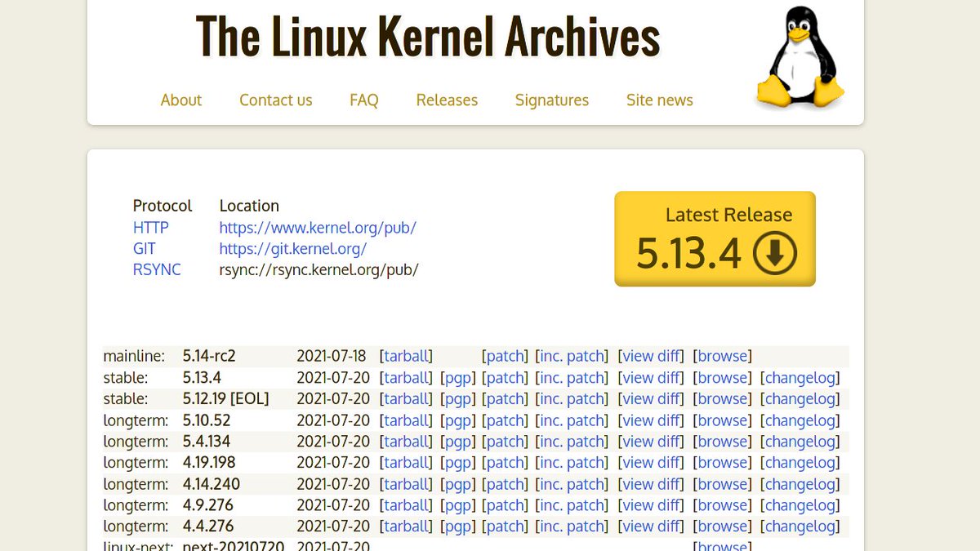The width and height of the screenshot is (980, 551).
Task: Click the Tux penguin logo
Action: click(x=800, y=58)
